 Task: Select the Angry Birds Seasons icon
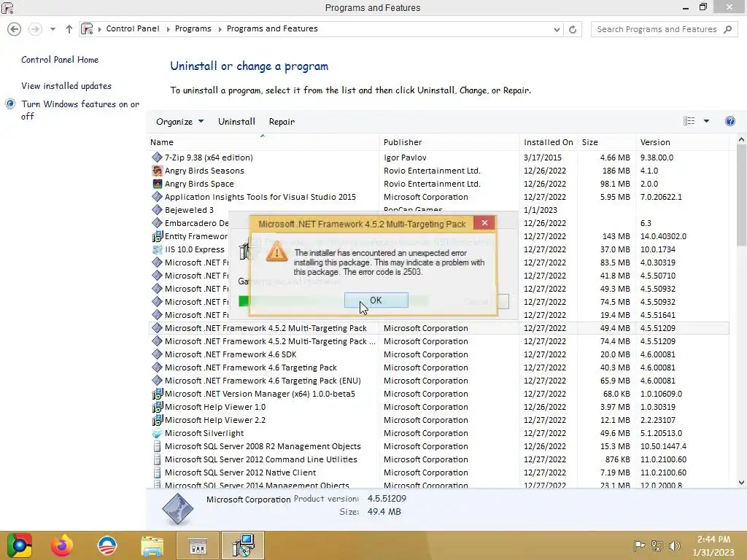(158, 171)
